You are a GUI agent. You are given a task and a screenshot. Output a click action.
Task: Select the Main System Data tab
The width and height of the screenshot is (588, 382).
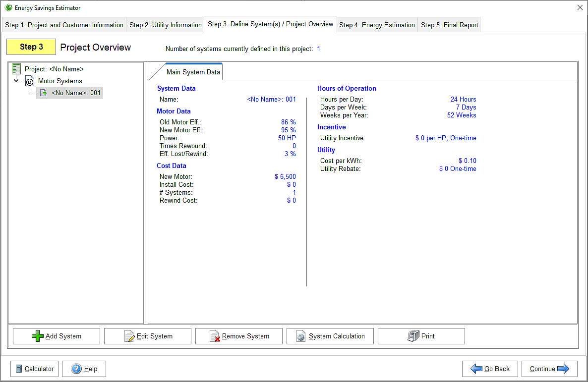point(193,72)
